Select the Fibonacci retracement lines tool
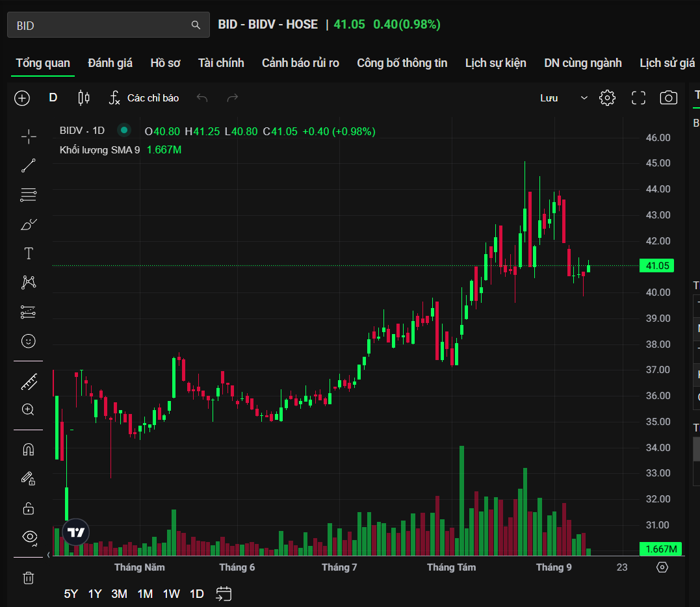Viewport: 700px width, 607px height. coord(29,195)
